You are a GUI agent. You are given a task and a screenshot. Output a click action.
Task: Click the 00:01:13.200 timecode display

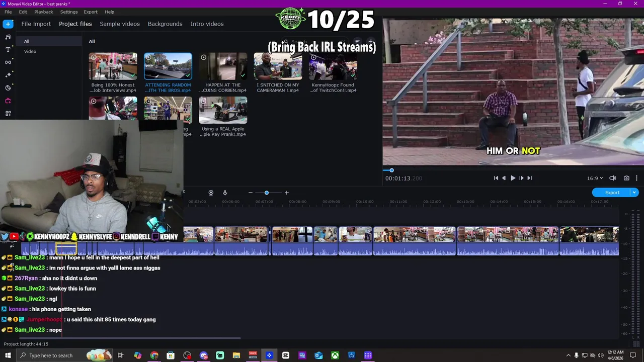click(404, 178)
